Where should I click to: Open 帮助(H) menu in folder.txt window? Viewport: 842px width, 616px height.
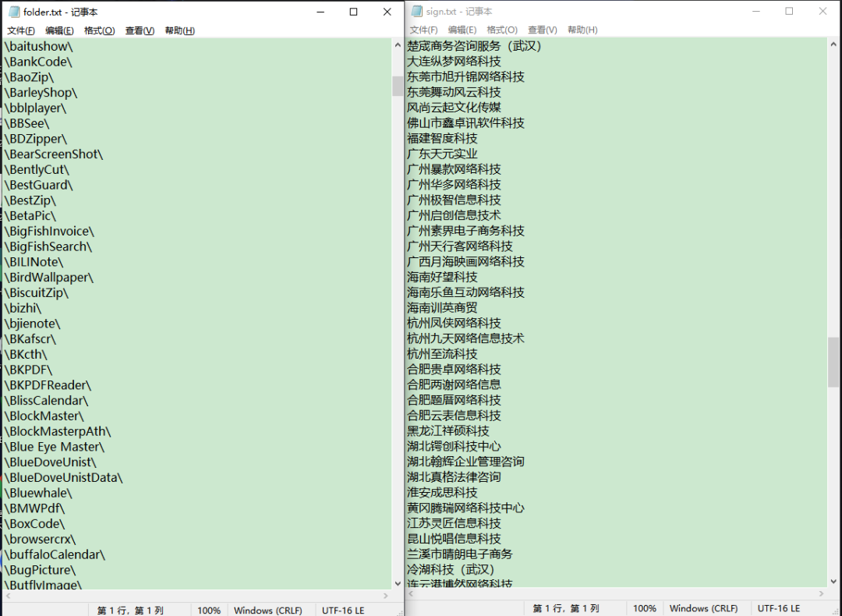pyautogui.click(x=180, y=30)
